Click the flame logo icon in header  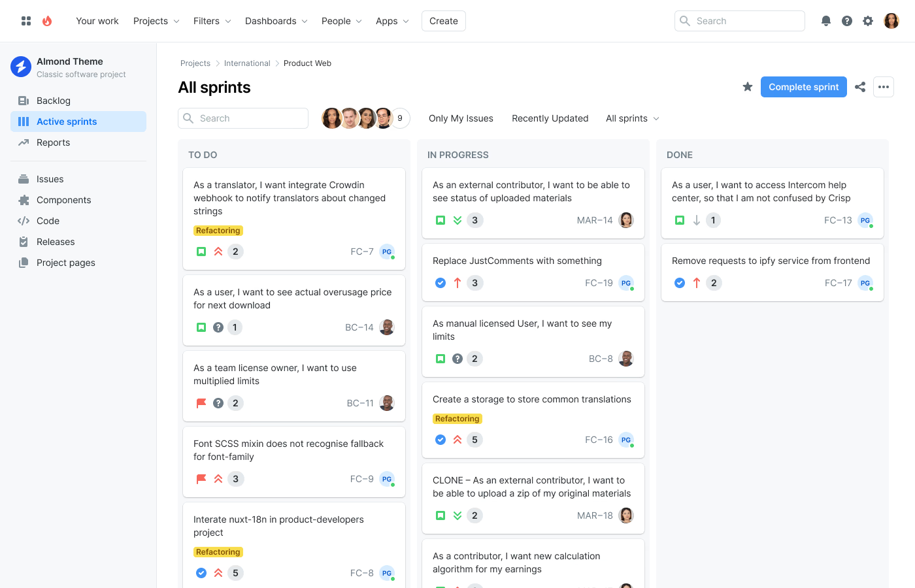click(x=47, y=21)
